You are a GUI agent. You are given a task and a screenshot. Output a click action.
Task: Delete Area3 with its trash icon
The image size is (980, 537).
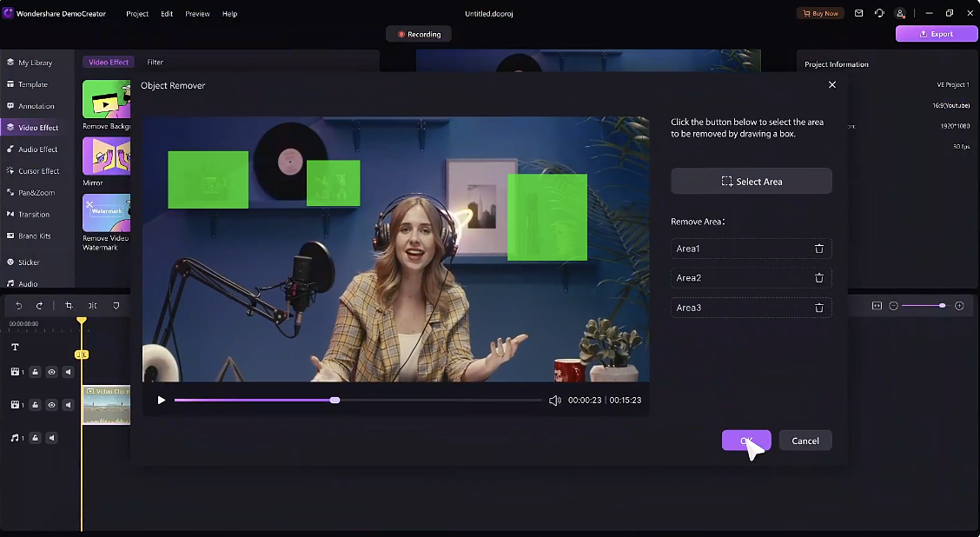818,308
